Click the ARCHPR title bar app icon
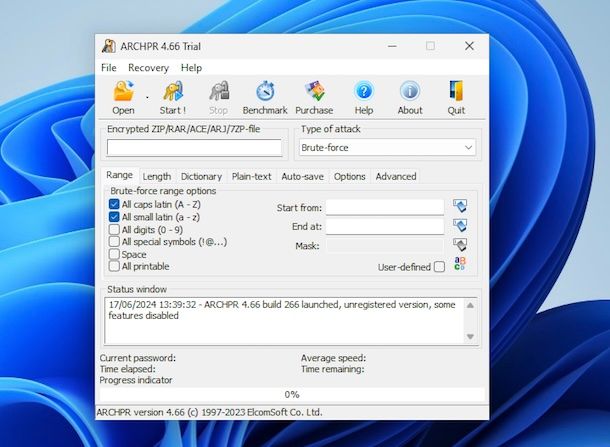The height and width of the screenshot is (447, 610). (109, 46)
